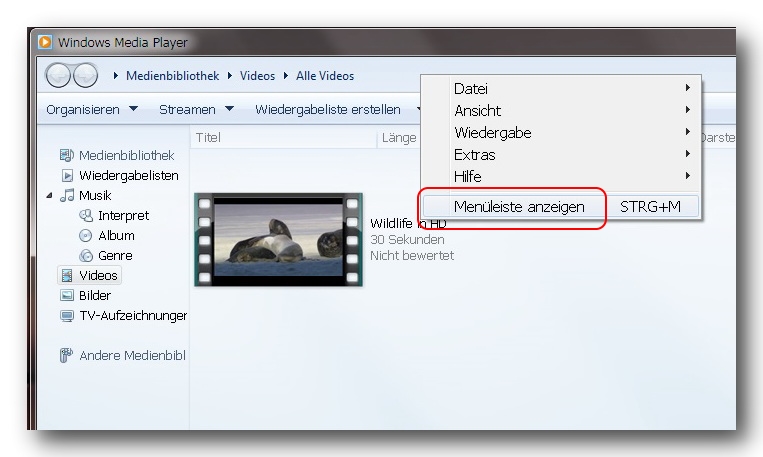Click the Windows Media Player title bar icon

pos(45,42)
